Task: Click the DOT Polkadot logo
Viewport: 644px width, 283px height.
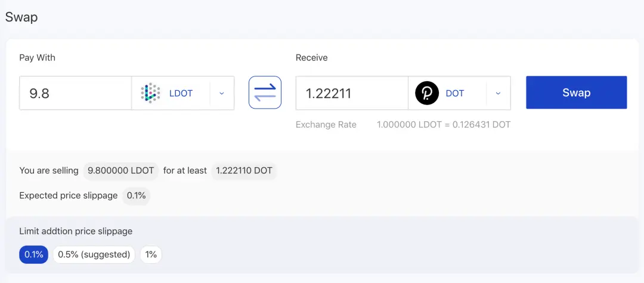Action: pos(427,93)
